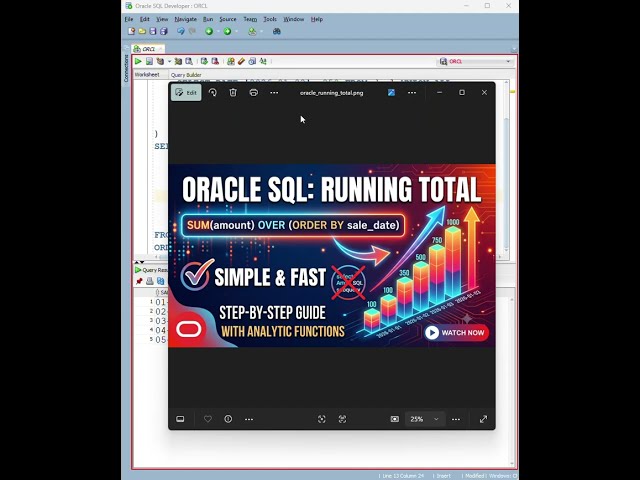Mark the image as favorite with heart icon
640x480 pixels.
[208, 419]
